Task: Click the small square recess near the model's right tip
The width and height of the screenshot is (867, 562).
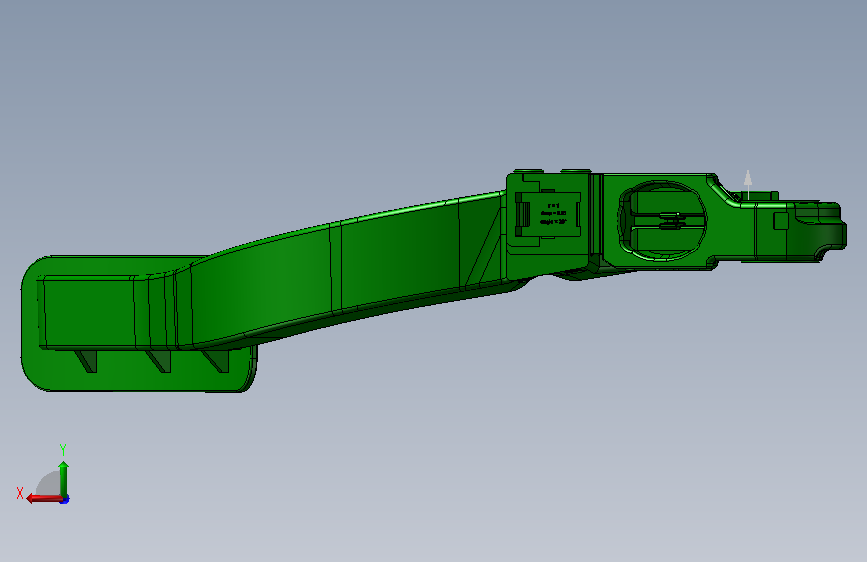Action: click(x=781, y=221)
